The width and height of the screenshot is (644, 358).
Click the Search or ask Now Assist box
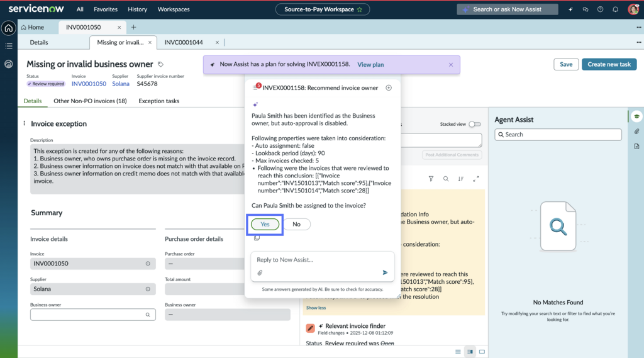tap(508, 9)
